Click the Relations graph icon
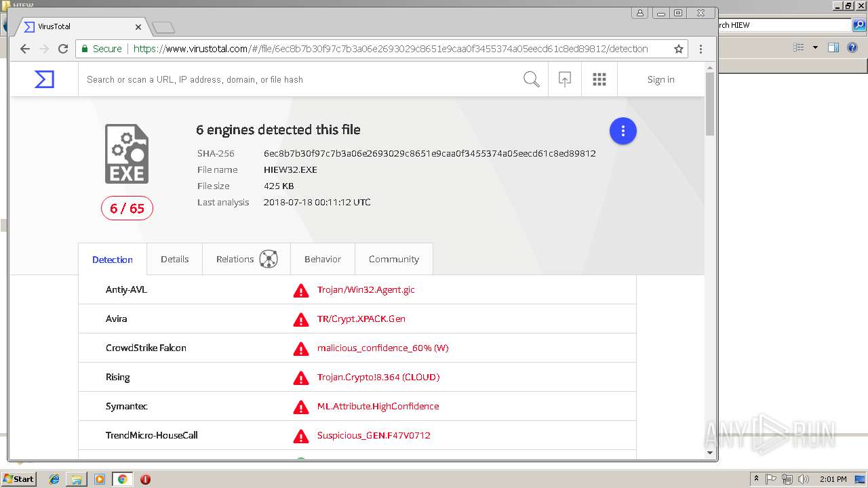Screen dimensions: 868x488 tap(269, 259)
